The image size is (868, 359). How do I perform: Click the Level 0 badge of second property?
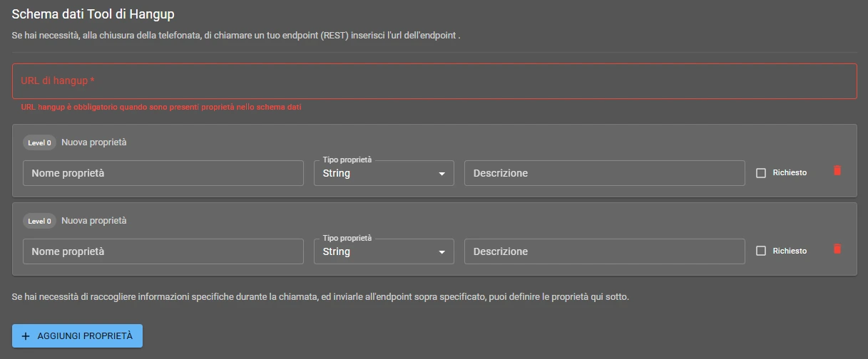(x=39, y=221)
